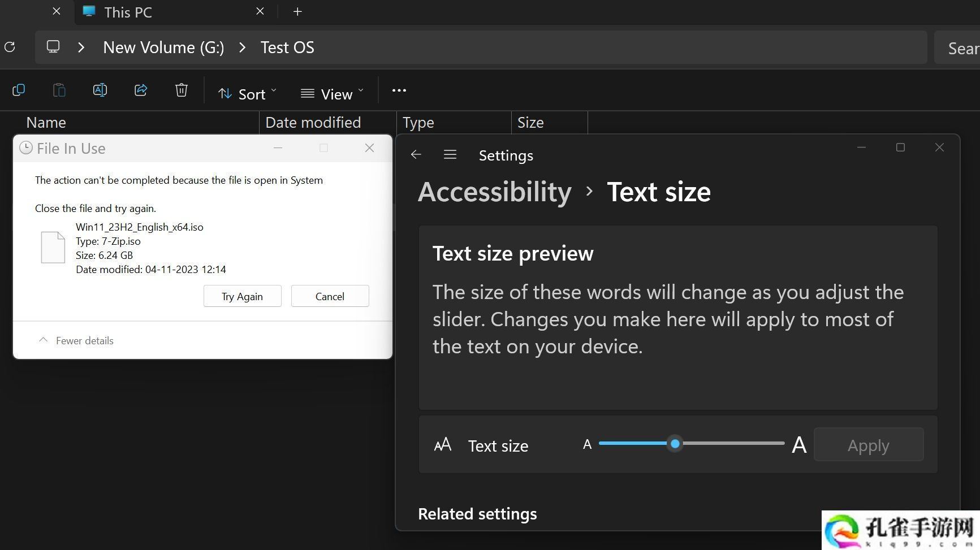The image size is (980, 550).
Task: Refresh the File Explorer view
Action: (x=10, y=47)
